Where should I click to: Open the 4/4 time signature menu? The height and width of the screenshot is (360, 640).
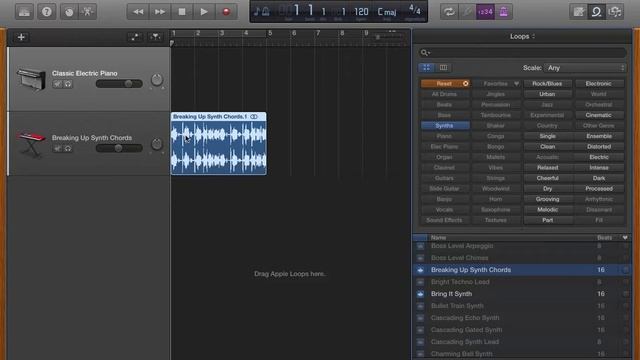(x=415, y=10)
